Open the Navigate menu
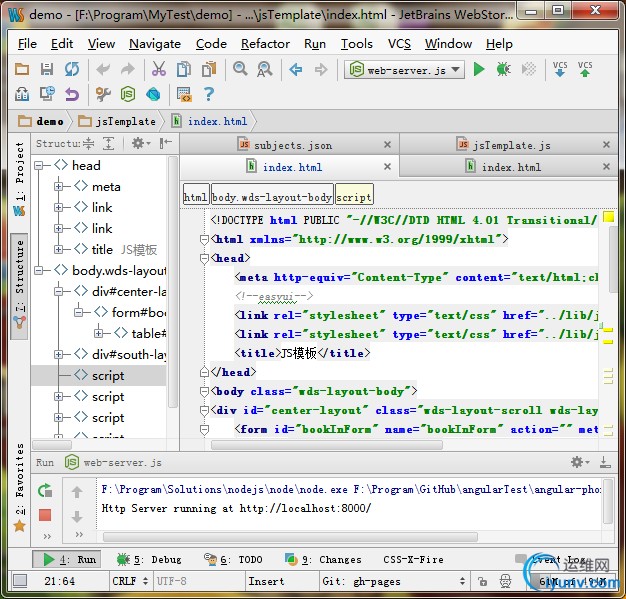This screenshot has width=626, height=599. click(155, 44)
